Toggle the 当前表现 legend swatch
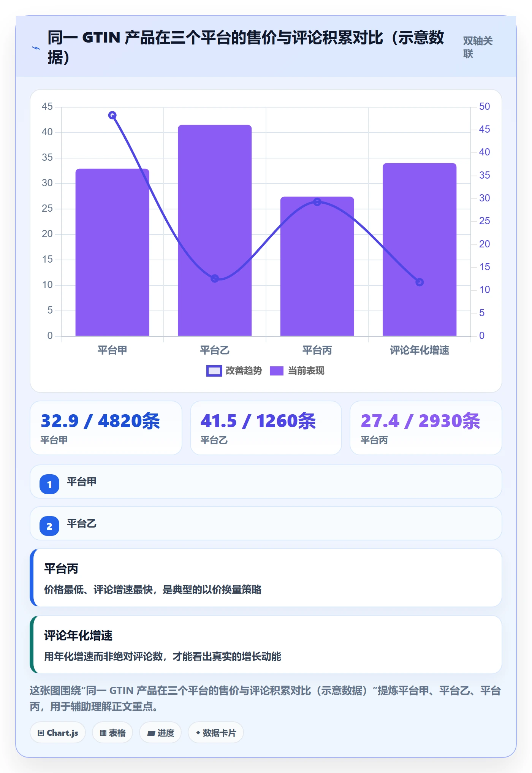The width and height of the screenshot is (532, 773). point(277,371)
